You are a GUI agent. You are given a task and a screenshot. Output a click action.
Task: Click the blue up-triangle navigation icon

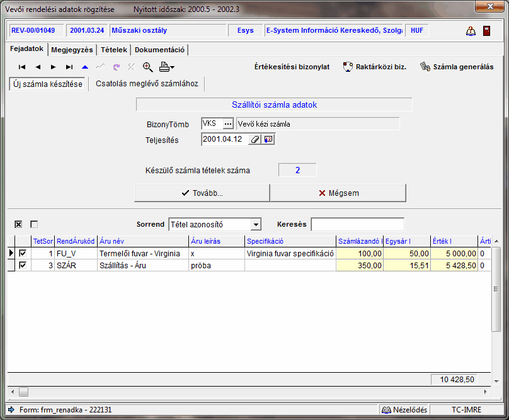click(x=85, y=67)
